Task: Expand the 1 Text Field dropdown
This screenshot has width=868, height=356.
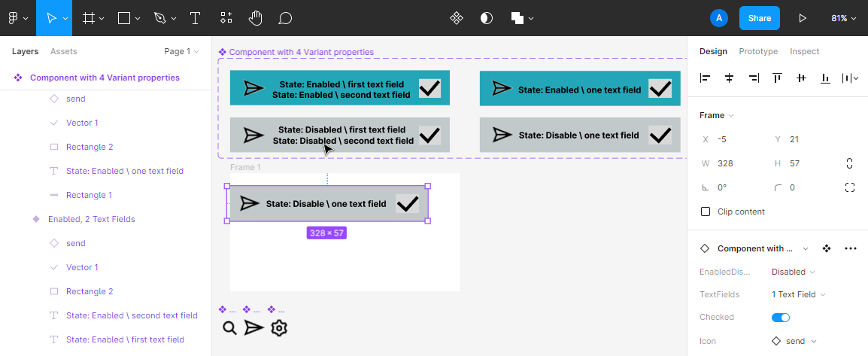Action: [x=799, y=294]
